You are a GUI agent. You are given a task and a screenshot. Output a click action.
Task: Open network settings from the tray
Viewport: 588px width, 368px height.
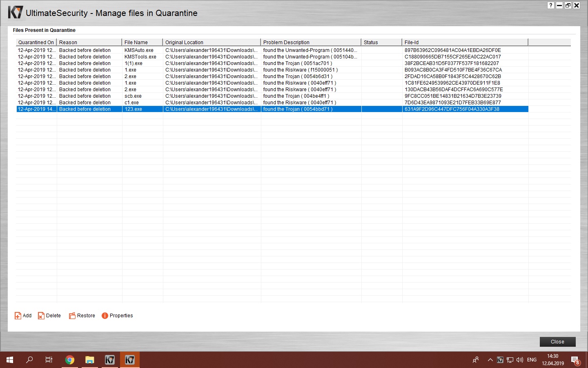tap(510, 360)
